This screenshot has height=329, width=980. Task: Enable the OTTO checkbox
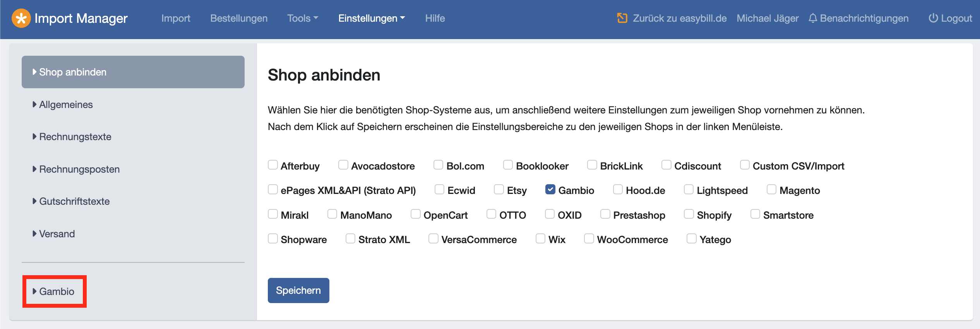point(492,214)
